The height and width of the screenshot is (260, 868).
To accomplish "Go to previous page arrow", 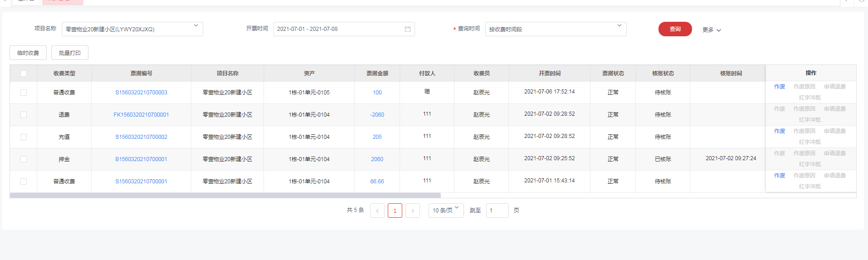I will click(377, 211).
